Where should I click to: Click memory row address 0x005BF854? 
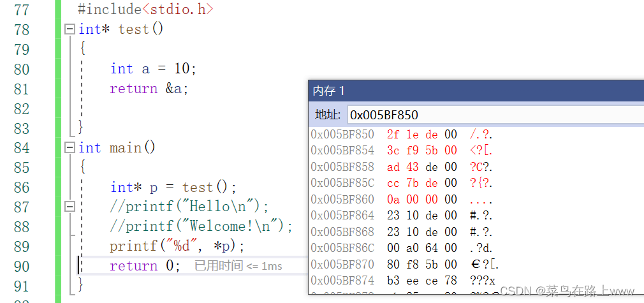tap(342, 151)
